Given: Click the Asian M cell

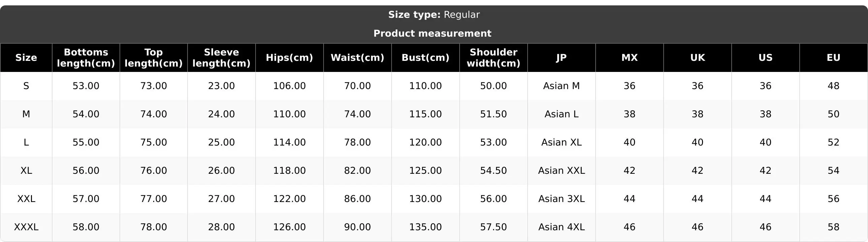Looking at the screenshot, I should coord(562,86).
